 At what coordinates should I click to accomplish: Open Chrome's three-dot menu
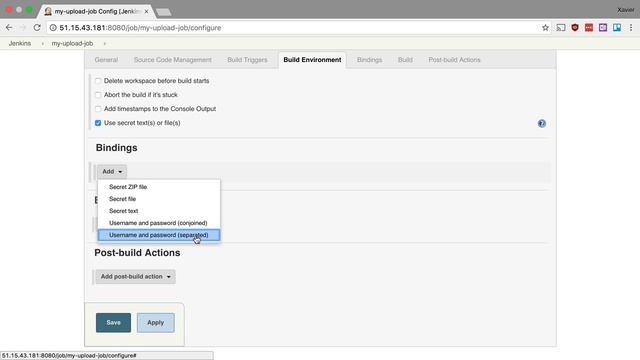tap(631, 28)
